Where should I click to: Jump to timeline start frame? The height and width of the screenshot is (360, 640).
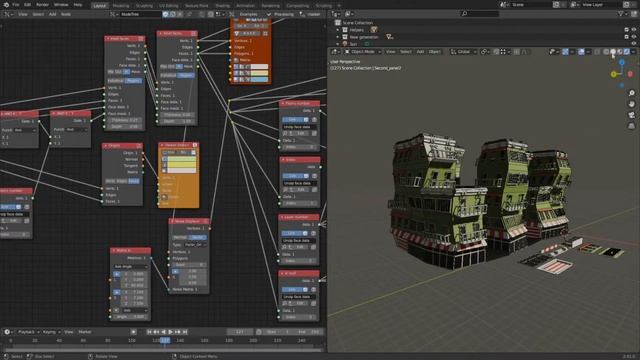149,332
